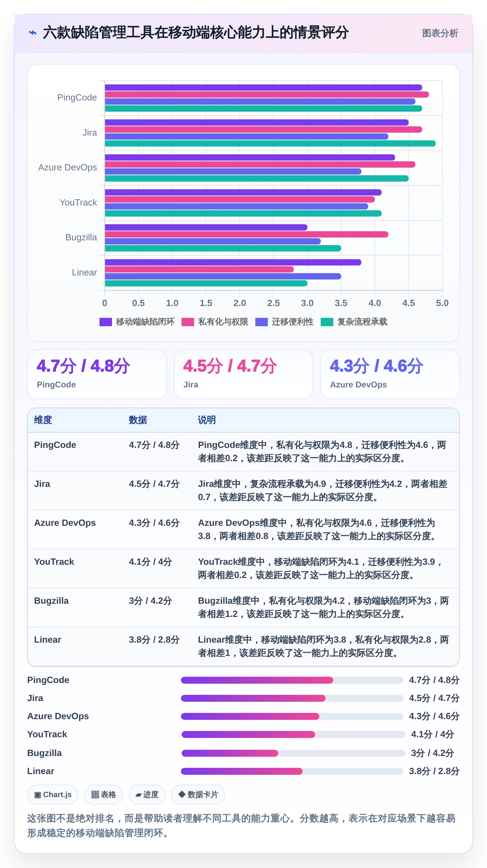Toggle the 私有化与权限 pink legend swatch
The width and height of the screenshot is (487, 868).
(x=188, y=322)
